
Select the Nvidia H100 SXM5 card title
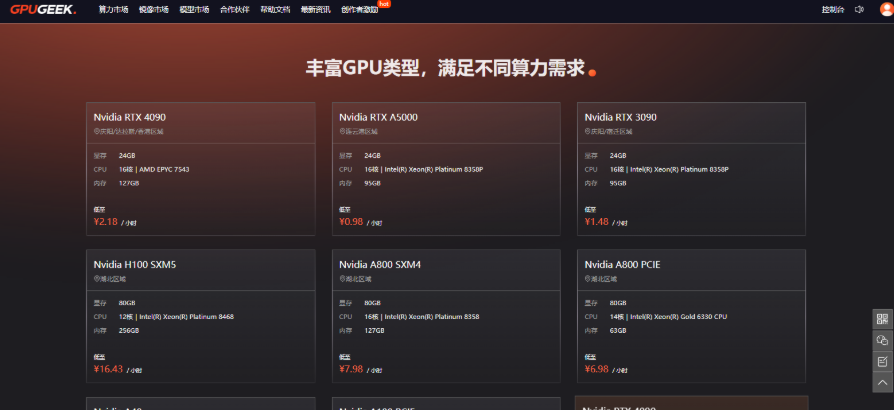[x=135, y=265]
